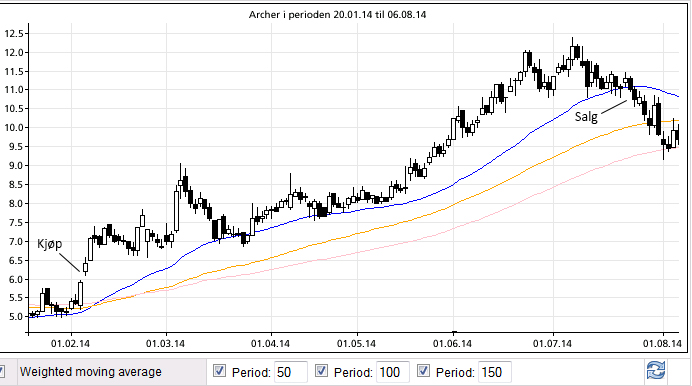
Task: Click the 01.04.14 date axis label
Action: pos(271,343)
